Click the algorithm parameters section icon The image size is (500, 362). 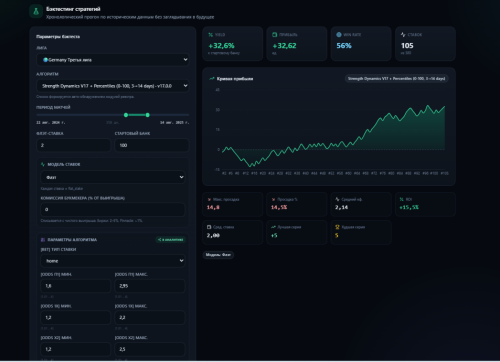[x=43, y=240]
